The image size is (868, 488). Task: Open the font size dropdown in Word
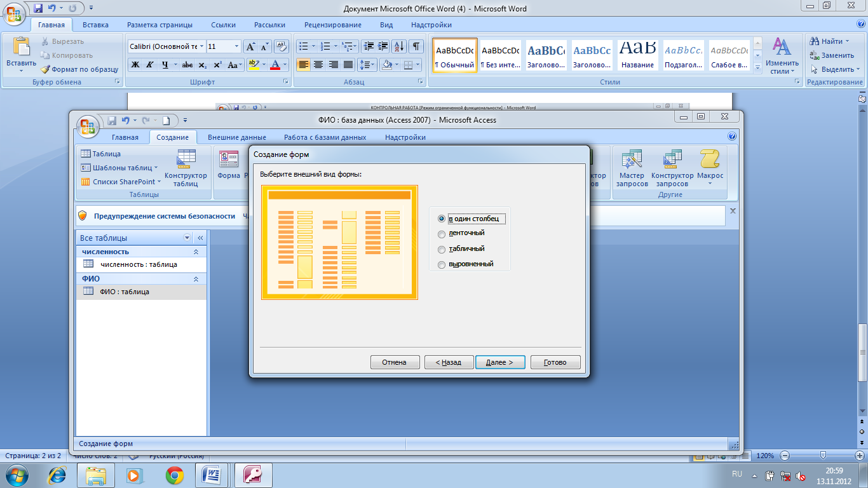coord(237,46)
